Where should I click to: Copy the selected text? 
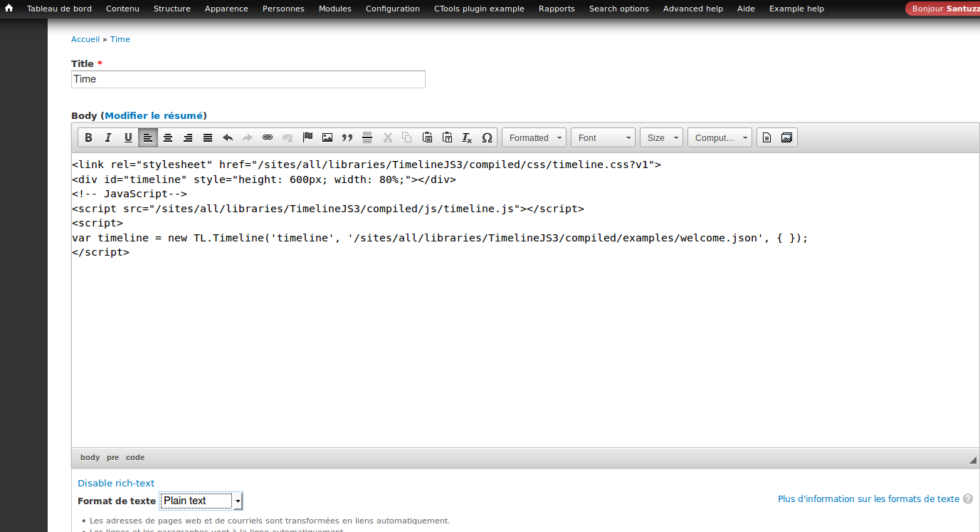tap(407, 137)
